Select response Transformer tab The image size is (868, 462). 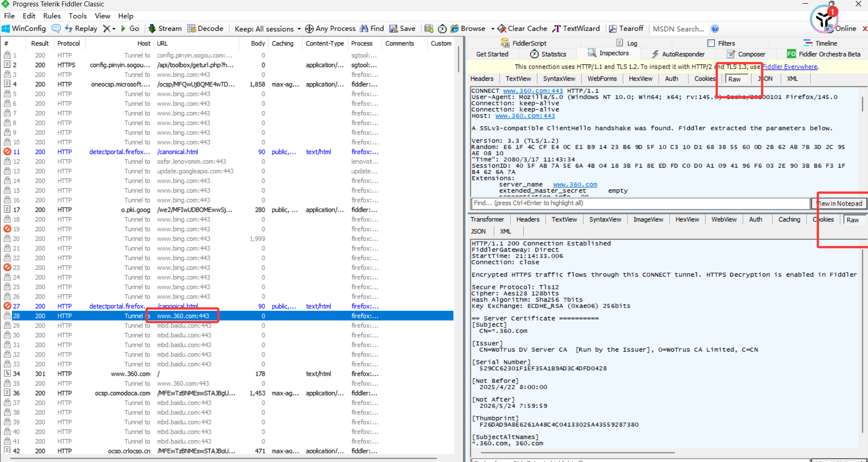pyautogui.click(x=487, y=219)
